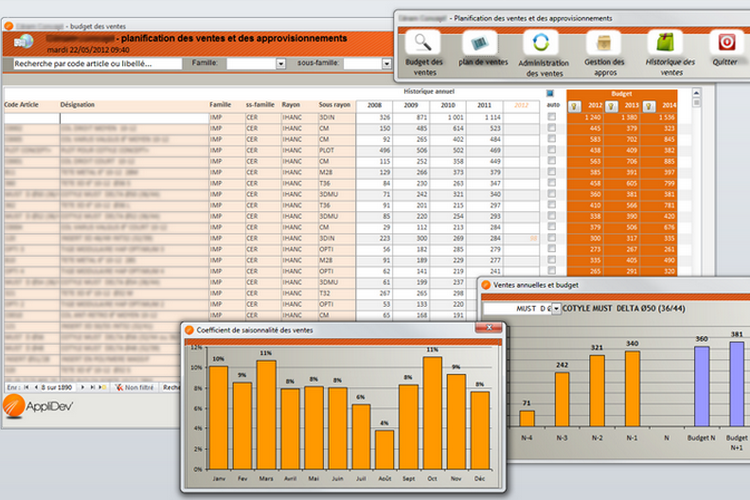The width and height of the screenshot is (750, 500).
Task: Tick the first auto checkbox in table
Action: (552, 117)
